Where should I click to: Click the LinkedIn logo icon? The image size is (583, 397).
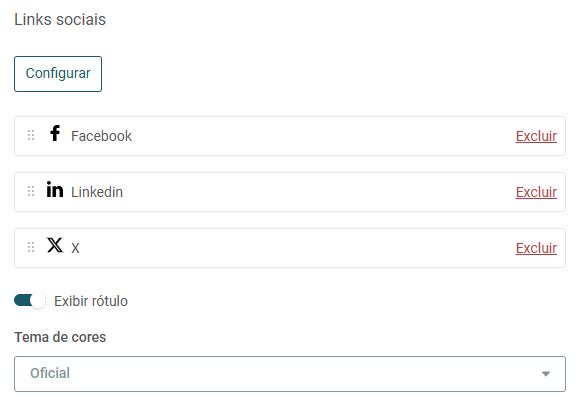pos(55,189)
